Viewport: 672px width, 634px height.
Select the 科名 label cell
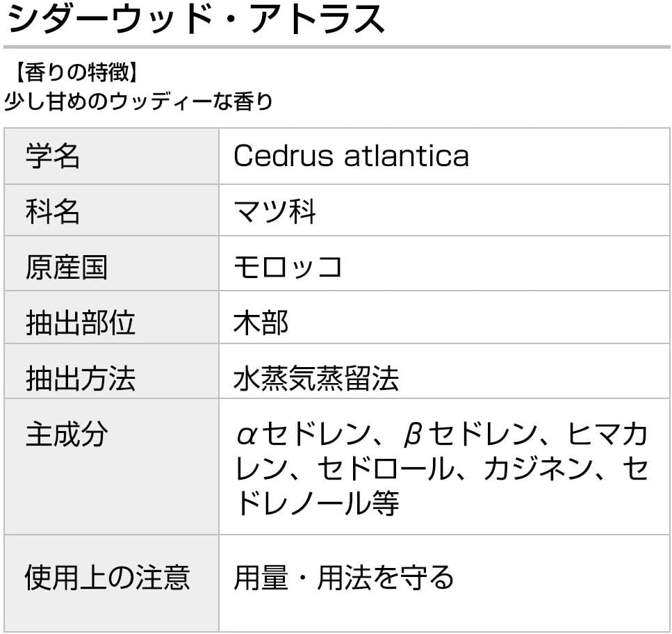pyautogui.click(x=111, y=211)
